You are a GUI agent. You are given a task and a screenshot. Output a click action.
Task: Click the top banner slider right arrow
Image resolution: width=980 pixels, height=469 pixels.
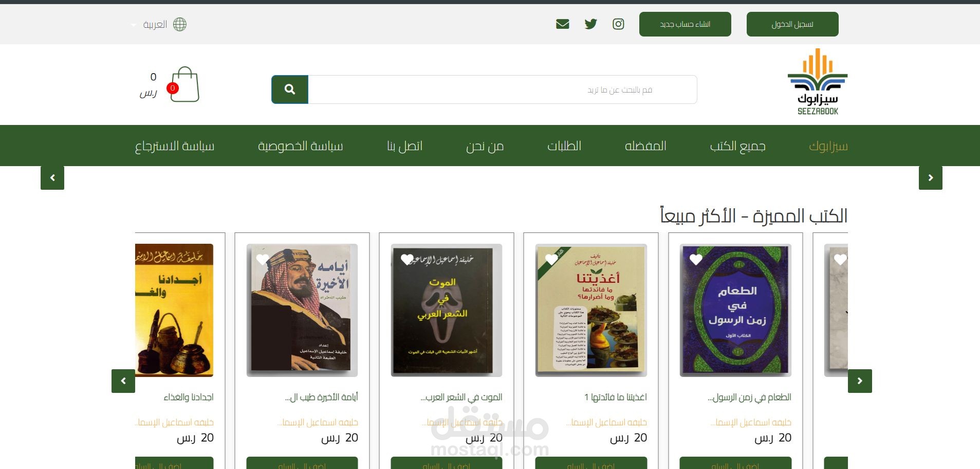coord(931,178)
